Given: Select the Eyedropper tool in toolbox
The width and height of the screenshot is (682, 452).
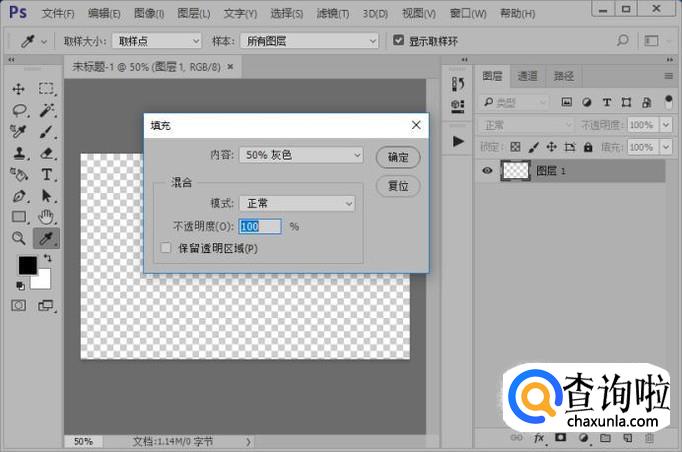Looking at the screenshot, I should [x=47, y=238].
